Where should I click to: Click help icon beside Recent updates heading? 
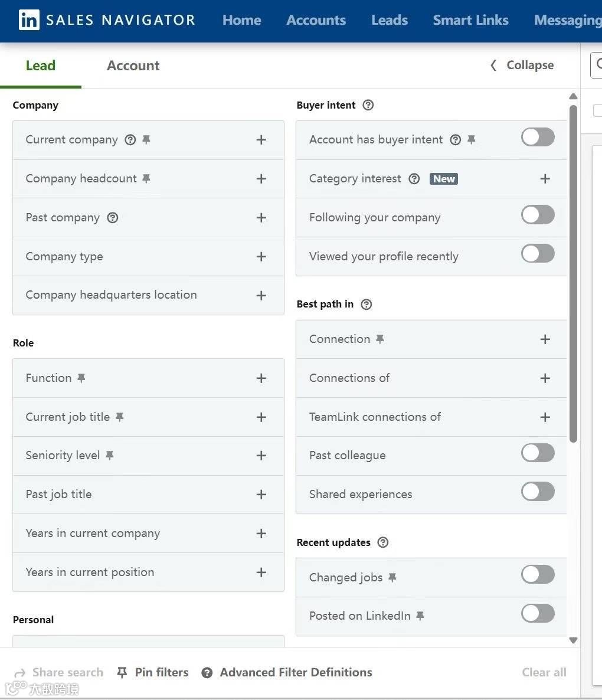pos(383,542)
